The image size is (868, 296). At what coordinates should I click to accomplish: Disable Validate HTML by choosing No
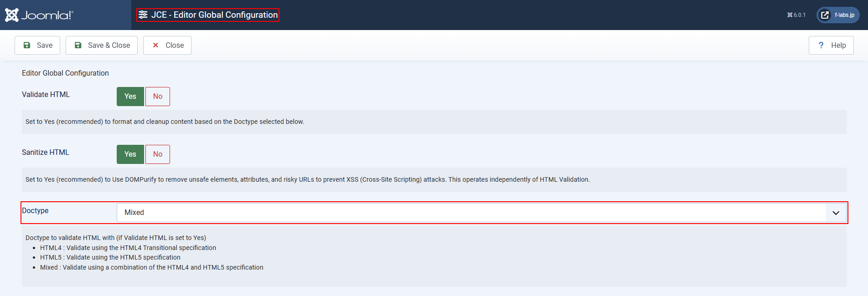point(158,97)
